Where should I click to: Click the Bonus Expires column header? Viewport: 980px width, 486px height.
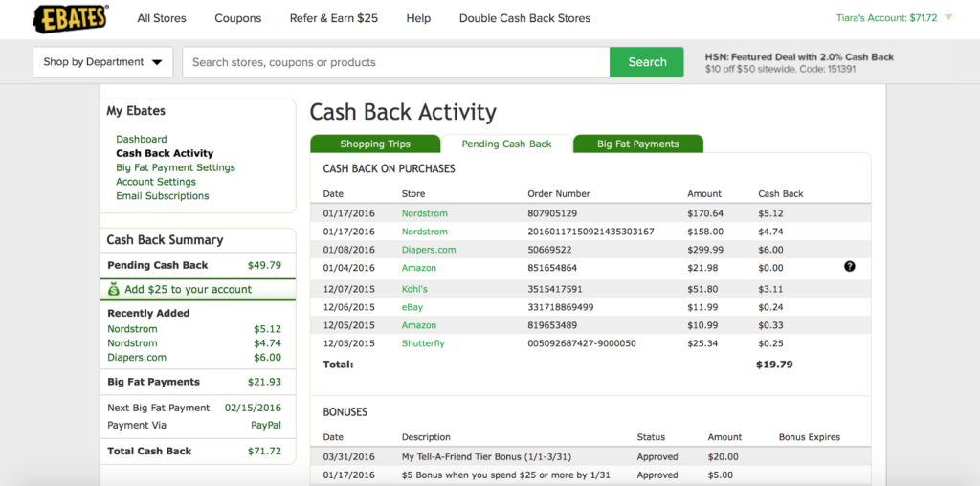[x=810, y=437]
